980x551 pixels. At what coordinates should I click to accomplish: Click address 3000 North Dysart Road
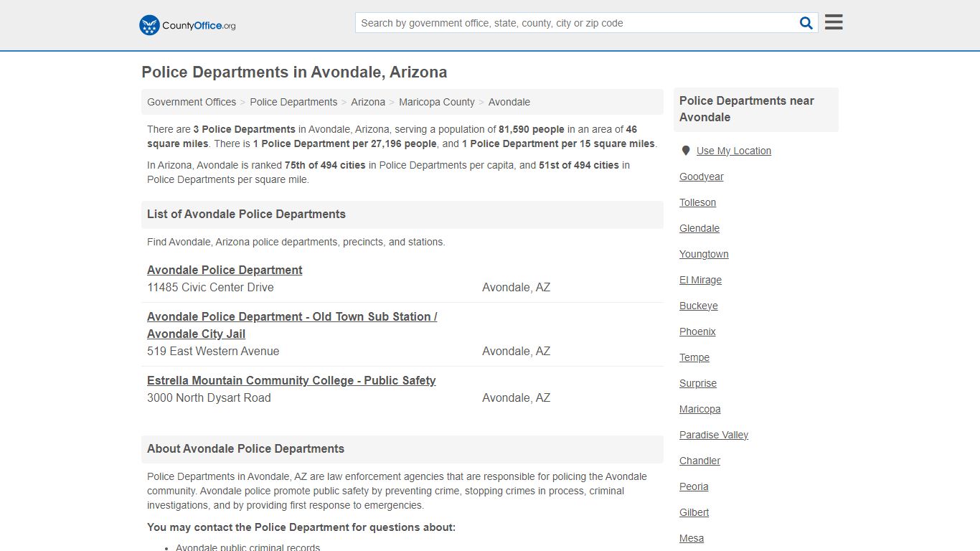tap(209, 397)
